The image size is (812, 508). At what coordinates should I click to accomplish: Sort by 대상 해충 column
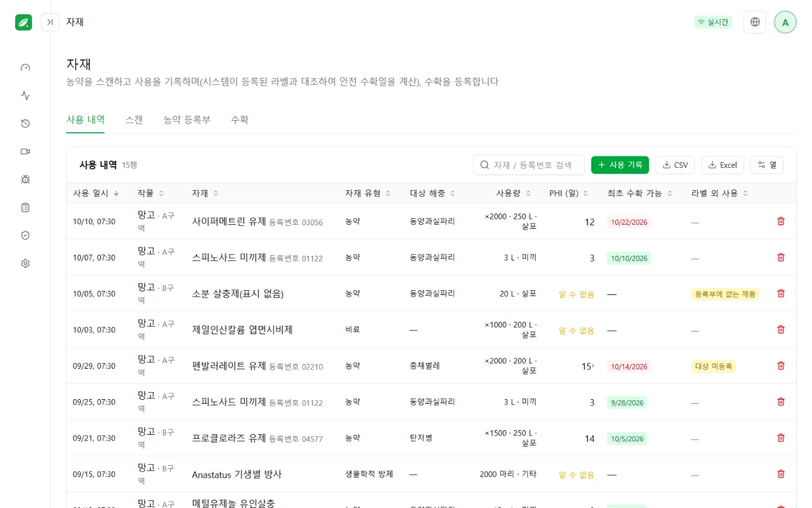(432, 193)
